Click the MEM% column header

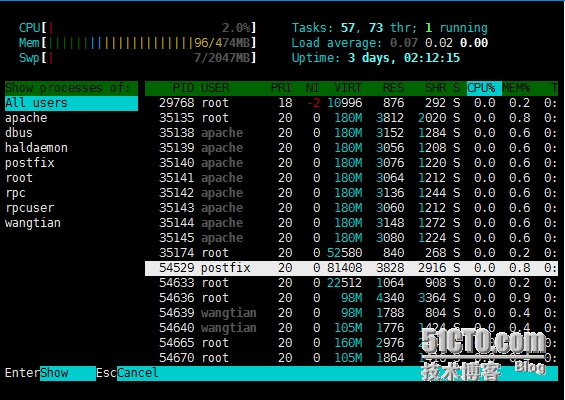point(516,88)
